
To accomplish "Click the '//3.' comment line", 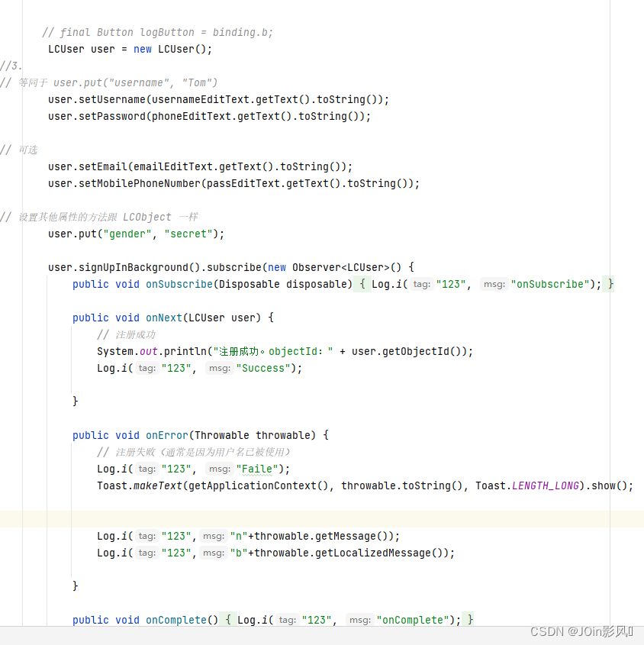I will point(11,66).
